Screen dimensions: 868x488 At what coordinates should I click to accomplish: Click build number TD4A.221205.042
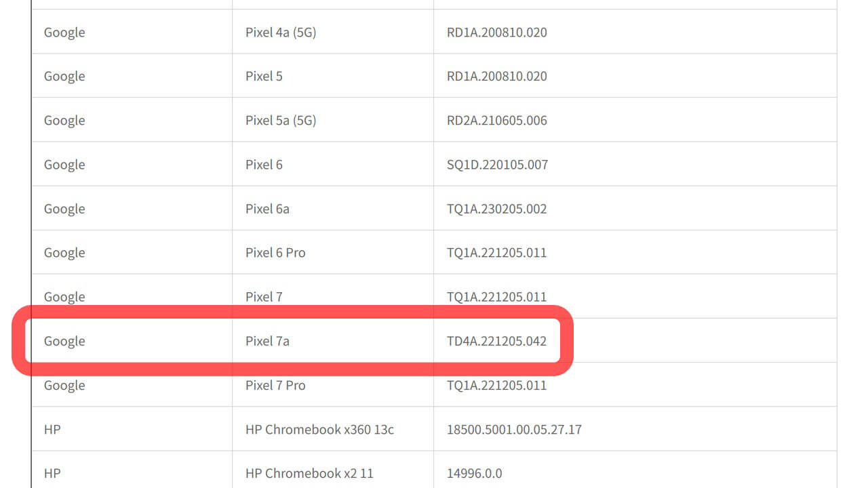pos(496,341)
